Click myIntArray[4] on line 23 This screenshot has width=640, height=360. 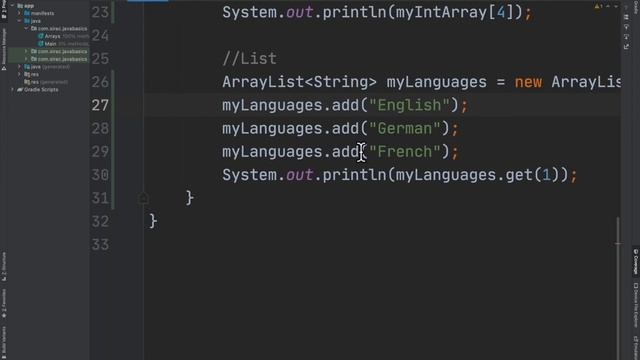(x=454, y=13)
